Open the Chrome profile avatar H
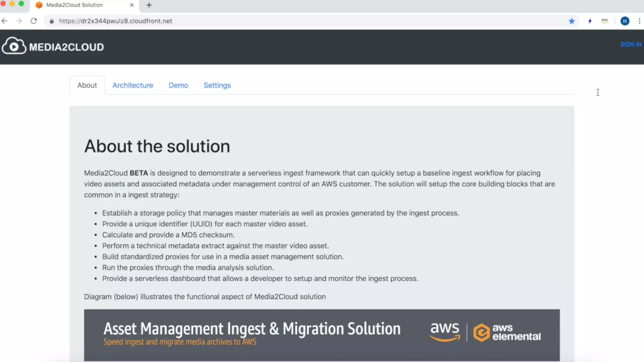The width and height of the screenshot is (644, 362). [625, 21]
